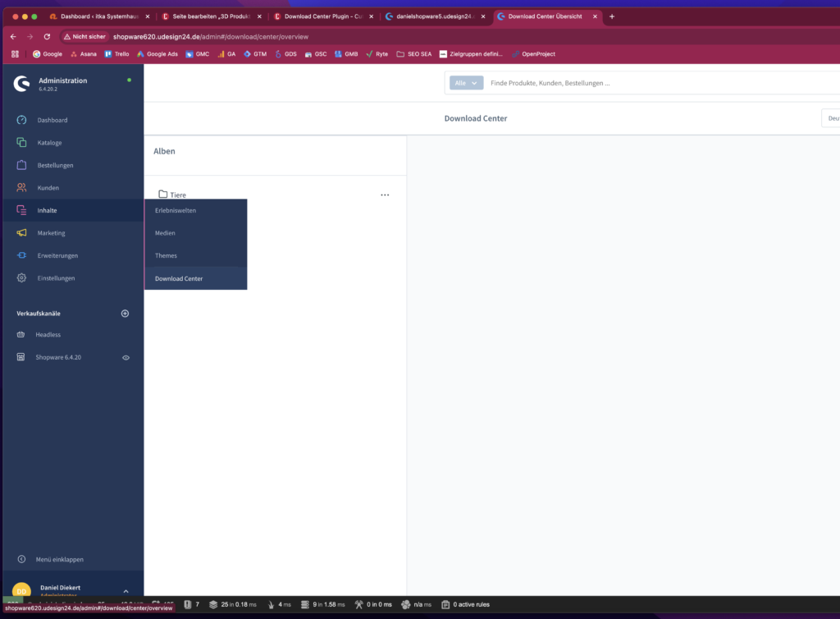Click the Marketing megaphone icon

22,233
